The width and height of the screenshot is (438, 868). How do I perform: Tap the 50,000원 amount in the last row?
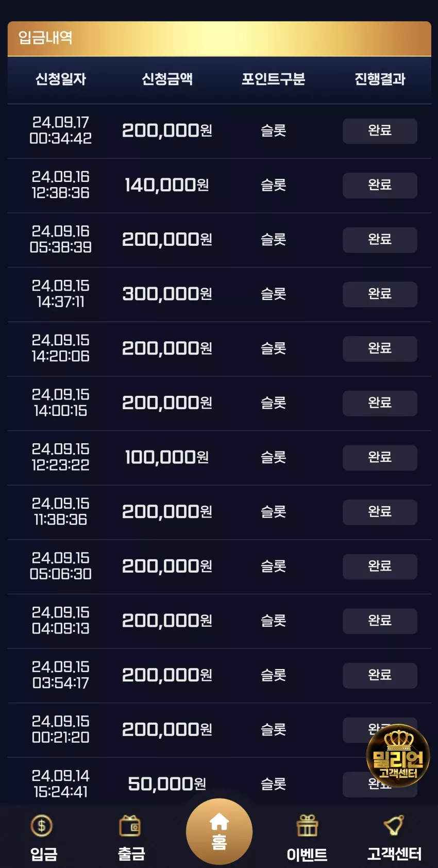pos(167,784)
